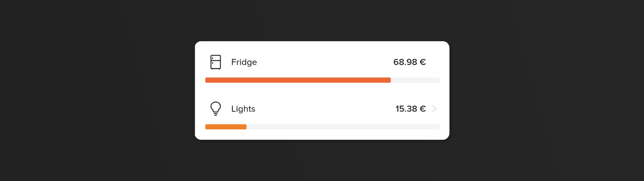Click the screw base of the lightbulb icon
The height and width of the screenshot is (181, 644).
(216, 114)
